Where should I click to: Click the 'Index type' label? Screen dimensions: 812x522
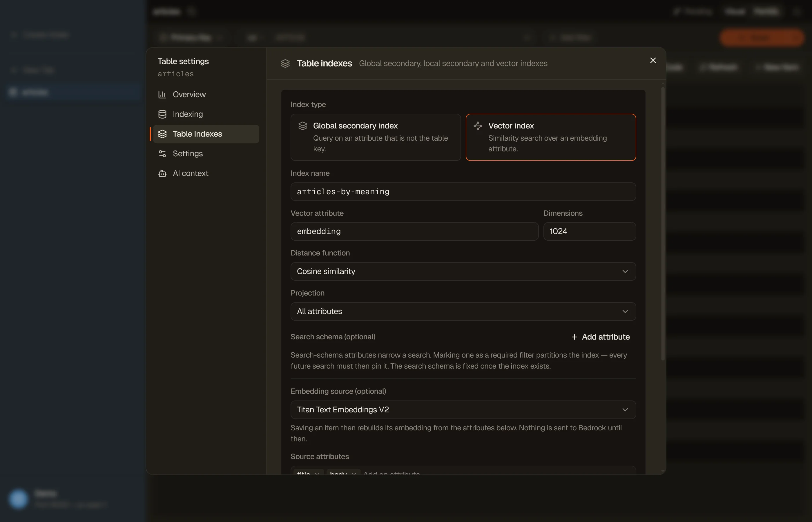(x=308, y=104)
